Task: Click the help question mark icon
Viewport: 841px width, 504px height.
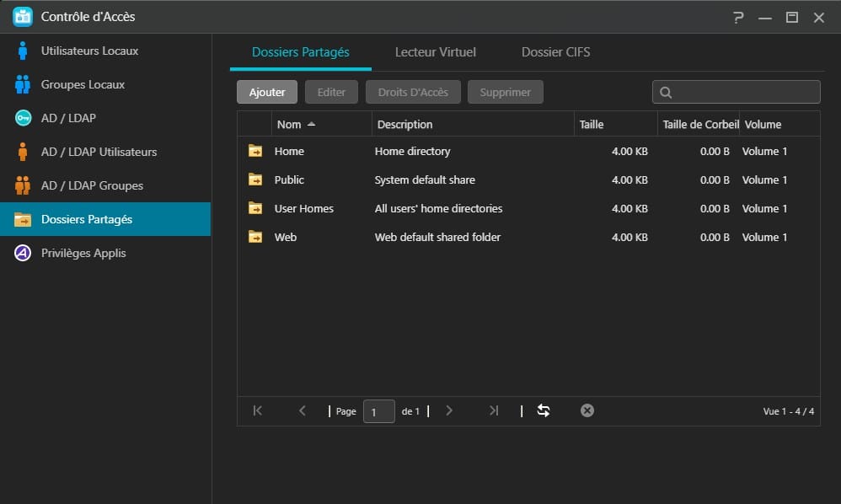Action: [x=738, y=17]
